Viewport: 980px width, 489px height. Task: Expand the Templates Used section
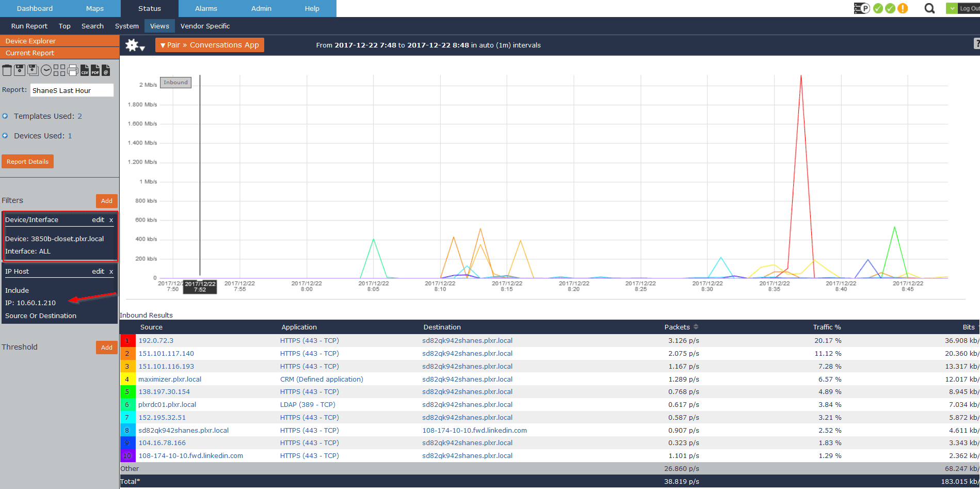click(5, 116)
